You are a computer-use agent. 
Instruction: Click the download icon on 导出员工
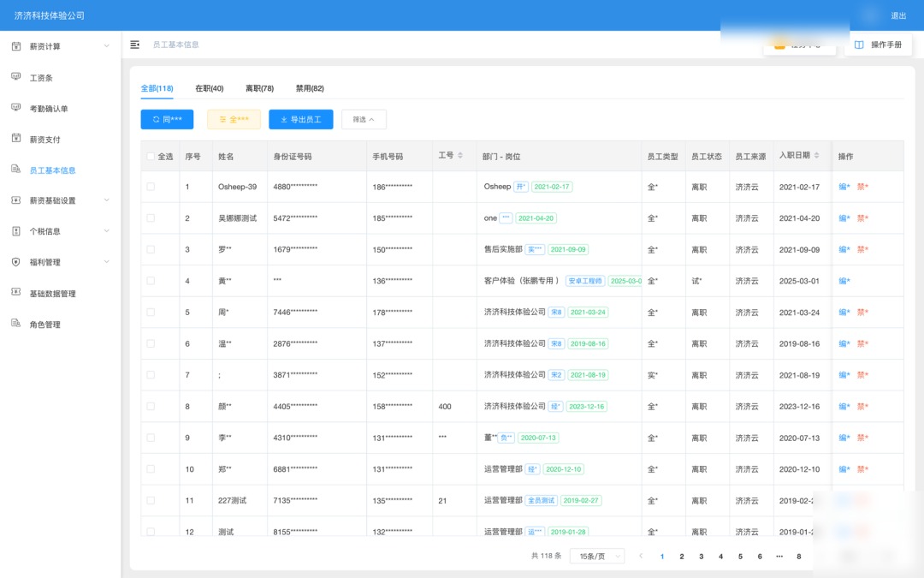coord(284,119)
